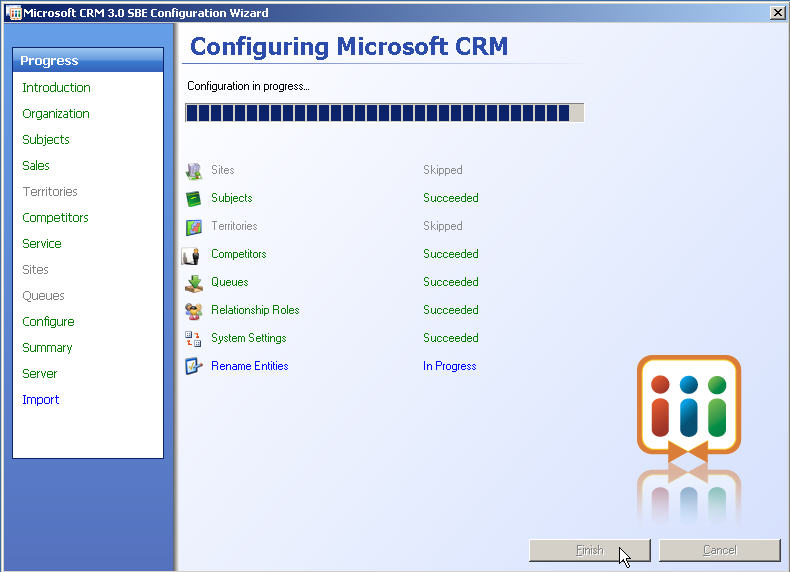Click the Cancel button
Viewport: 790px width, 572px height.
[x=719, y=550]
